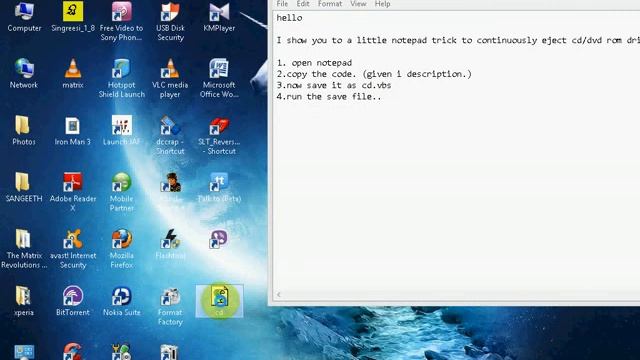Open avast! Internet Security shortcut
The image size is (640, 360).
[73, 249]
